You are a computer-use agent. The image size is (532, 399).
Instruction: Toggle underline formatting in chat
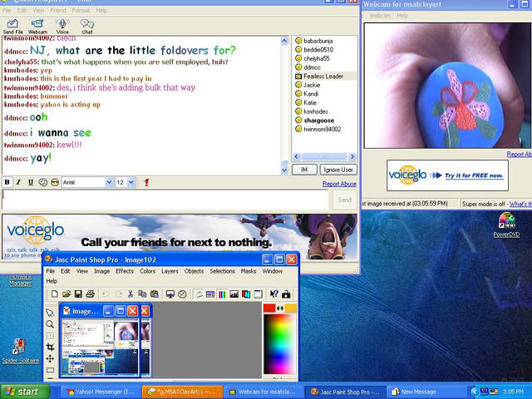[31, 182]
